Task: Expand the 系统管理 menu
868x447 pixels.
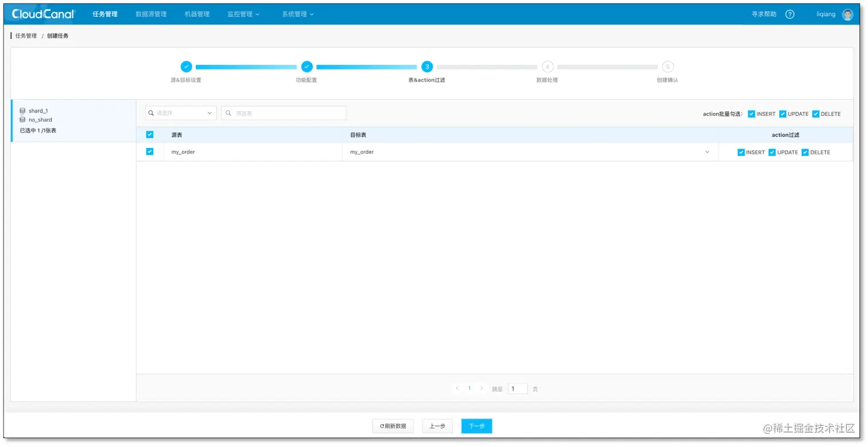Action: click(x=298, y=14)
